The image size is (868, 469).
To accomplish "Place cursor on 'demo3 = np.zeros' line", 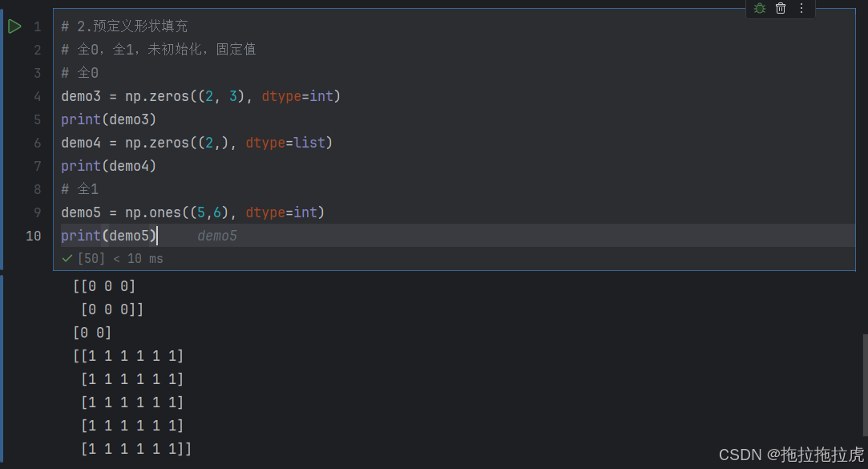I will (200, 96).
